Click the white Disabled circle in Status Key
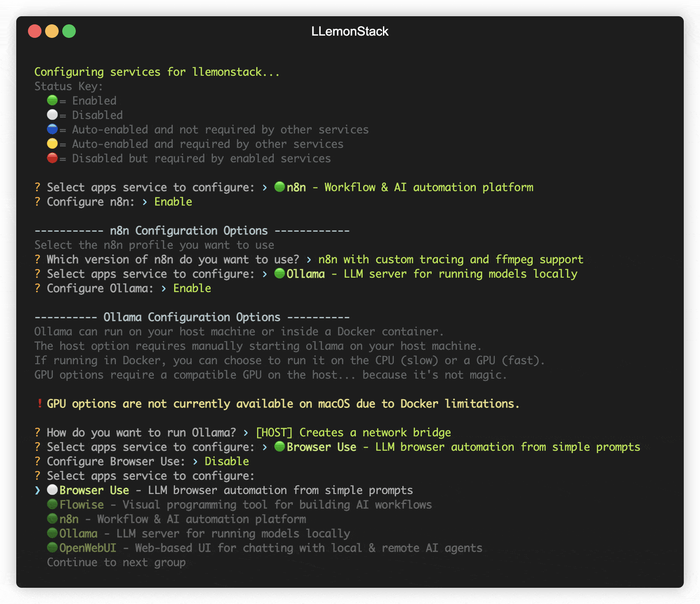Image resolution: width=700 pixels, height=604 pixels. 52,114
